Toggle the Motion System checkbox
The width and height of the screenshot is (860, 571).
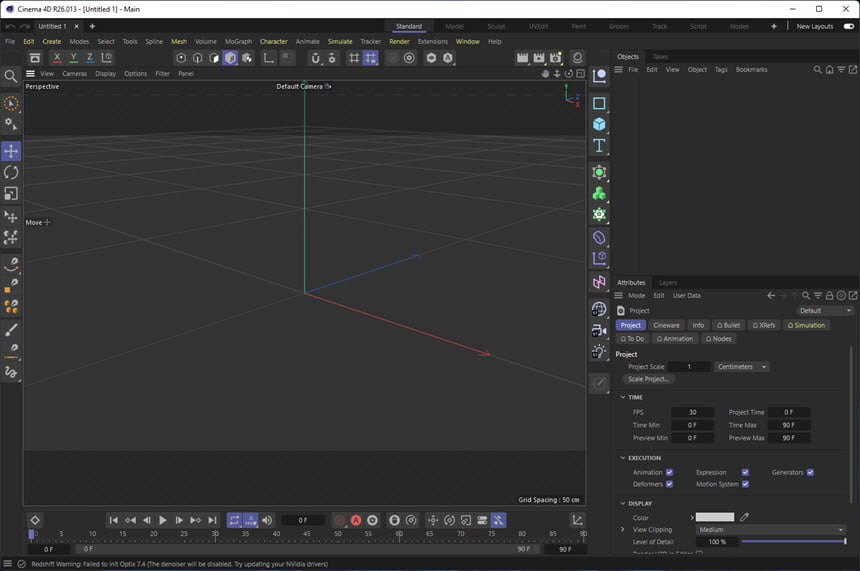pos(745,484)
